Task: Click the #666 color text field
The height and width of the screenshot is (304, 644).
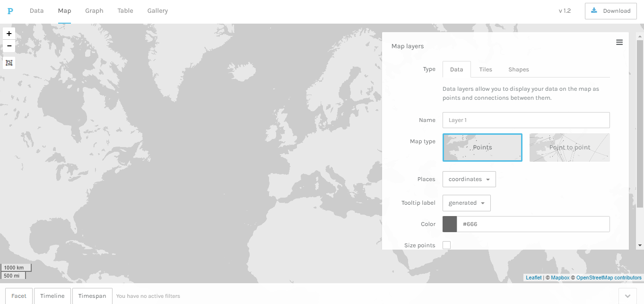Action: (x=533, y=224)
